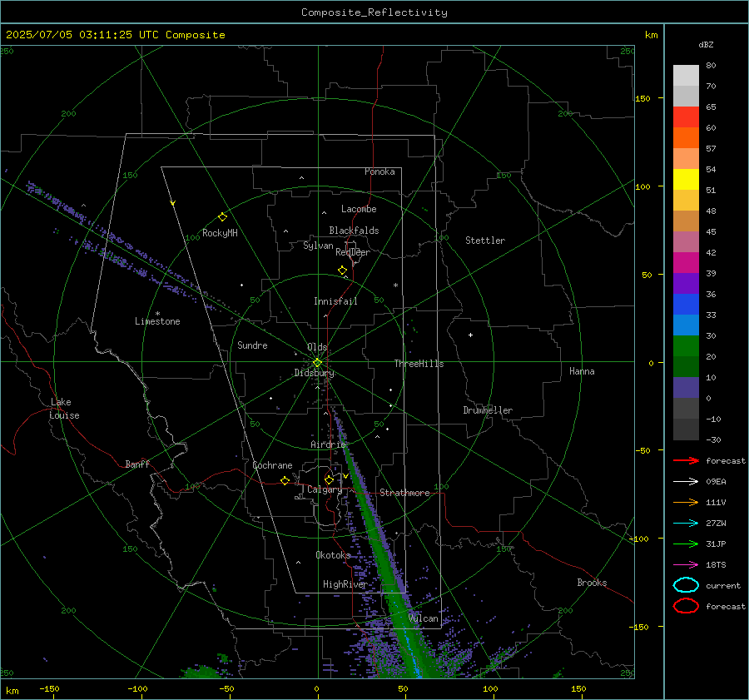Image resolution: width=749 pixels, height=700 pixels.
Task: Click the Ponoka label
Action: [x=379, y=171]
